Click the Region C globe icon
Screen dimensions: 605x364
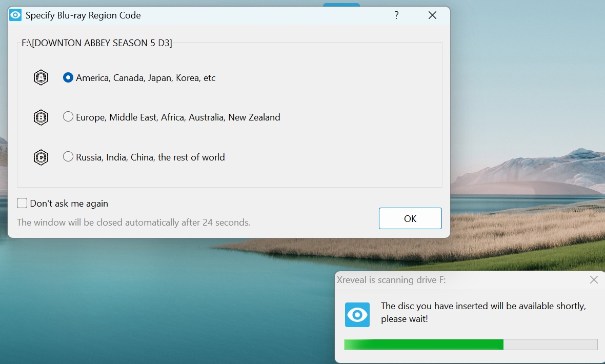[x=41, y=157]
